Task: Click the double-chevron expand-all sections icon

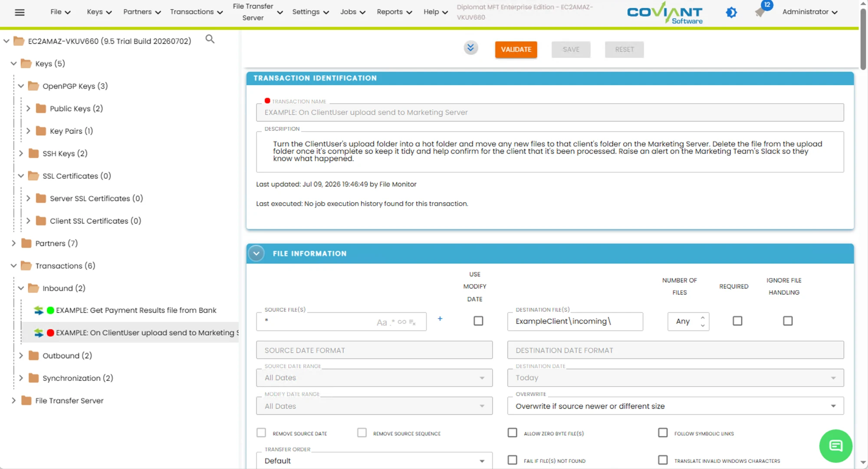Action: coord(470,48)
